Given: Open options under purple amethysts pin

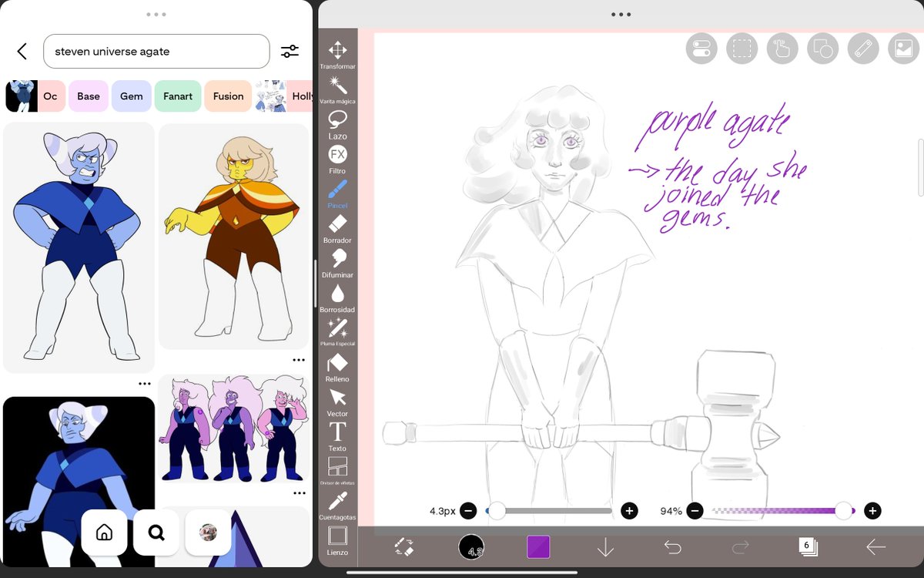Looking at the screenshot, I should 299,493.
